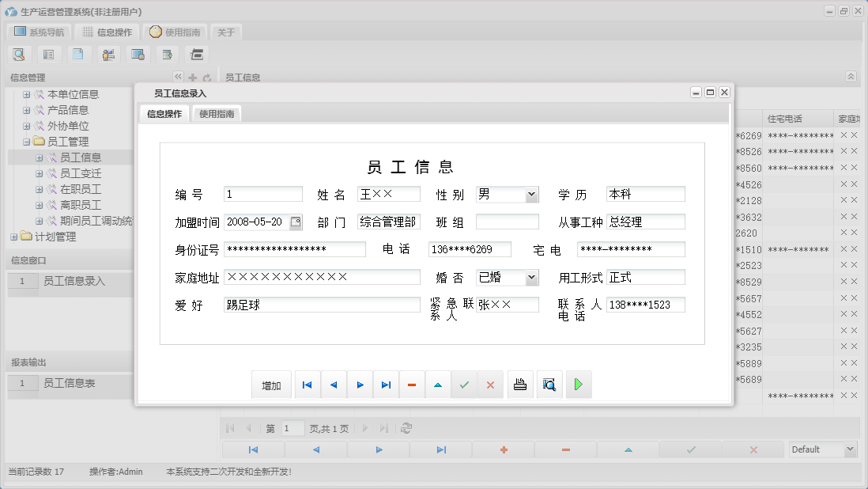Cancel editing with the red X icon
The width and height of the screenshot is (868, 489).
point(491,384)
